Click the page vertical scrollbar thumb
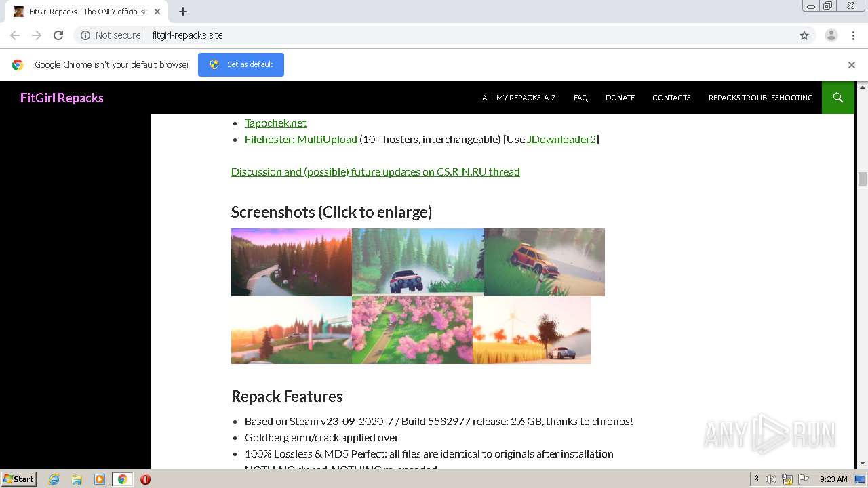This screenshot has width=868, height=488. pyautogui.click(x=863, y=179)
